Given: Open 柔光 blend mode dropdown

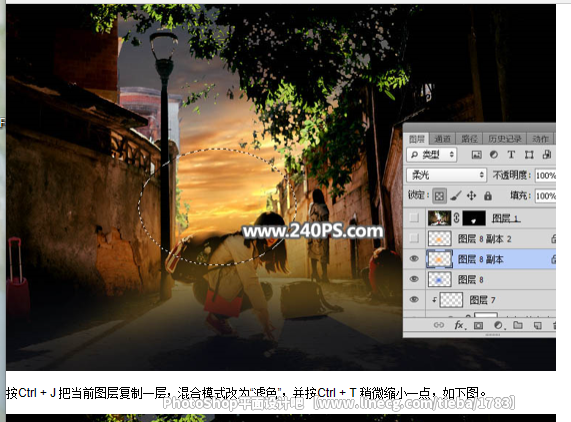Looking at the screenshot, I should pos(446,175).
